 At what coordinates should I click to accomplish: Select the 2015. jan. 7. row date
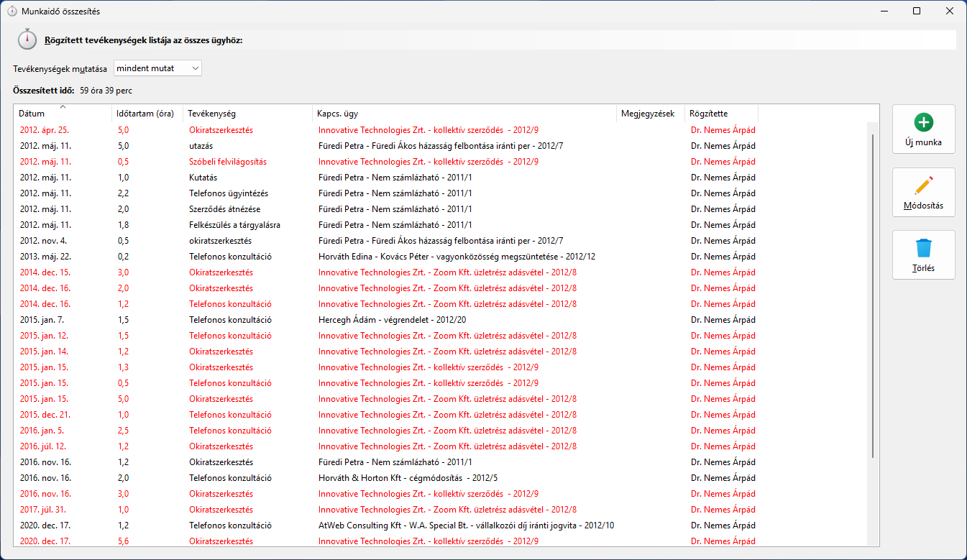point(42,320)
